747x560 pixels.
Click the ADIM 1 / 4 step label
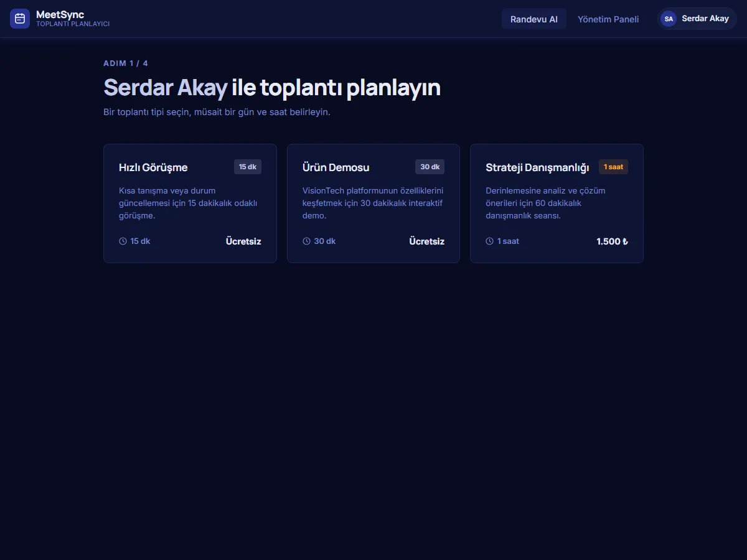(x=126, y=63)
